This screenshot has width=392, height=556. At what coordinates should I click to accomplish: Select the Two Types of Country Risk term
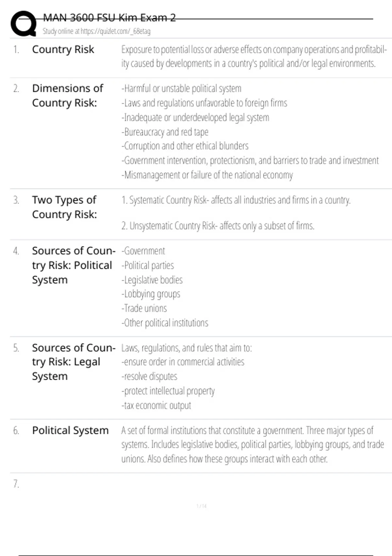coord(64,207)
